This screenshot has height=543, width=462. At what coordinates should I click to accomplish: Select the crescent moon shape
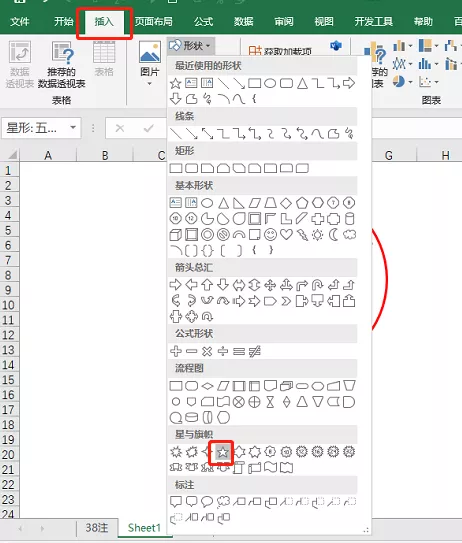(333, 234)
